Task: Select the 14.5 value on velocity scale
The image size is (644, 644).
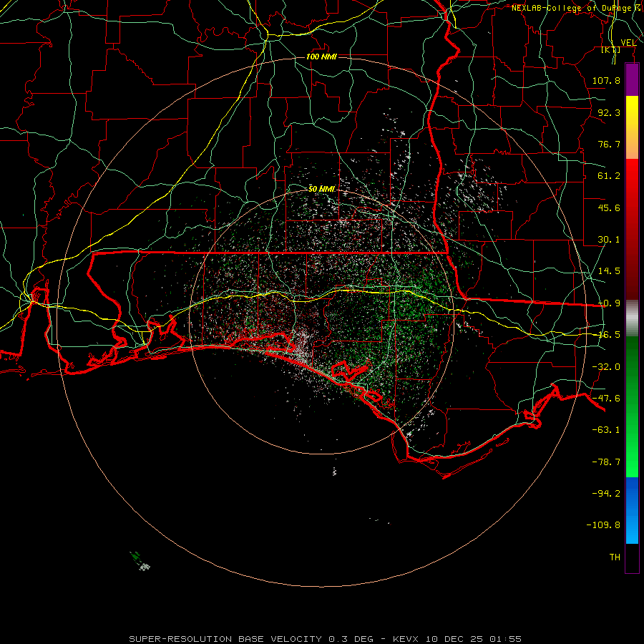Action: click(x=609, y=271)
